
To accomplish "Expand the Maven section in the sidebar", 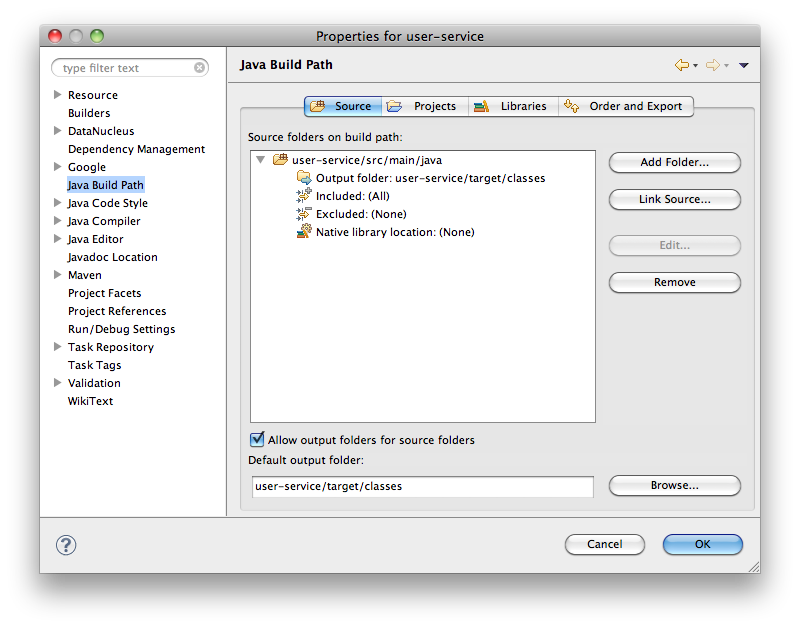I will pos(59,275).
